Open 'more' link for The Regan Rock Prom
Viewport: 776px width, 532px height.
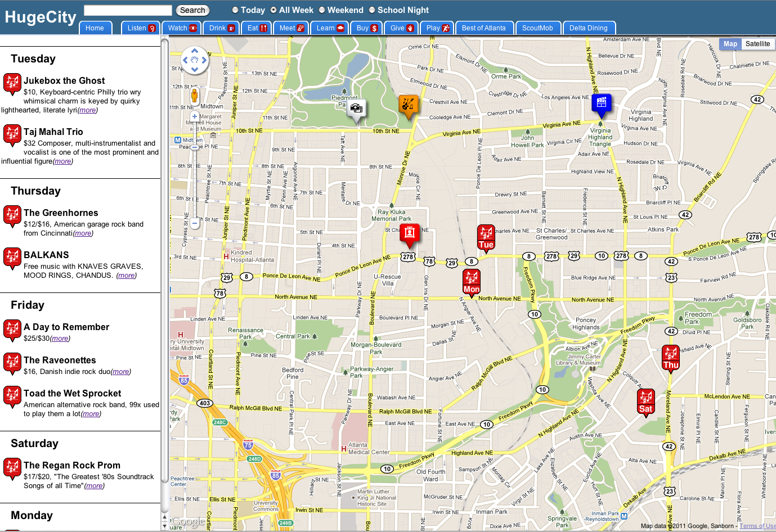(94, 486)
